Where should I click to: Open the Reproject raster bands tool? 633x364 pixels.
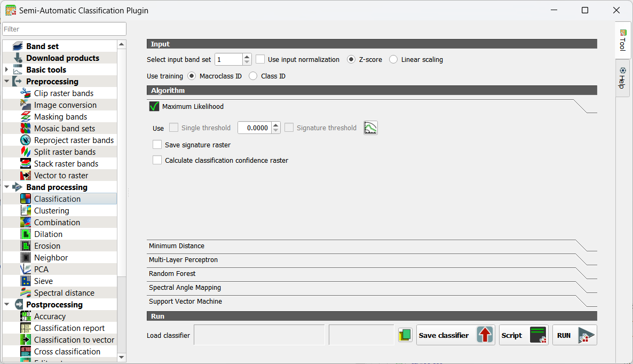(x=74, y=140)
